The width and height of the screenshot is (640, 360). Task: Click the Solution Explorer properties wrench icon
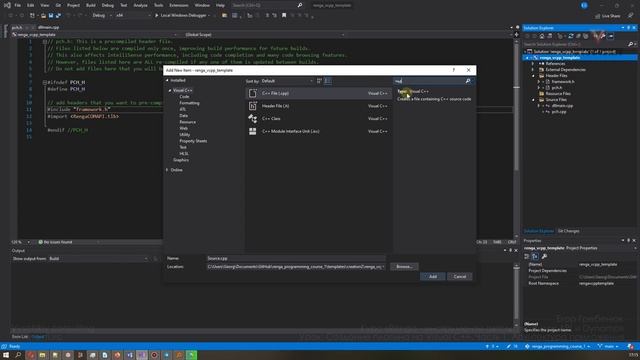pyautogui.click(x=603, y=36)
